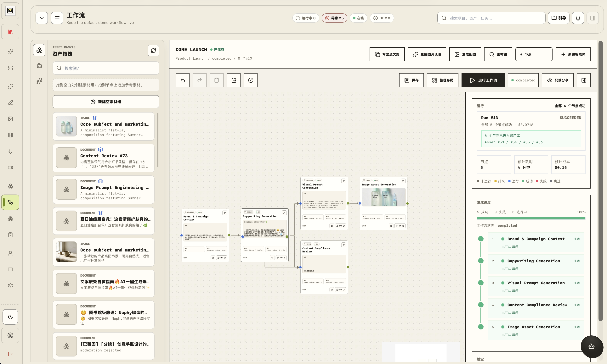Open the hamburger menu beside 工作流
607x364 pixels.
pyautogui.click(x=57, y=18)
